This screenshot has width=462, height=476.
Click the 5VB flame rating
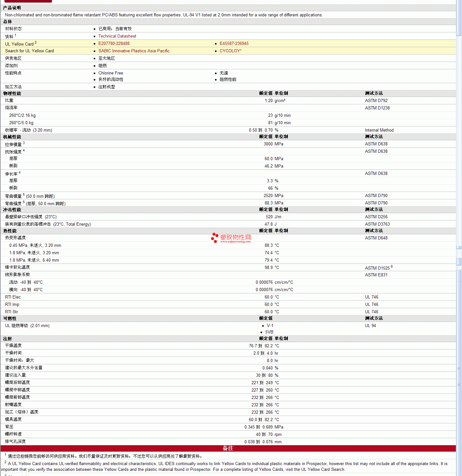(x=269, y=332)
